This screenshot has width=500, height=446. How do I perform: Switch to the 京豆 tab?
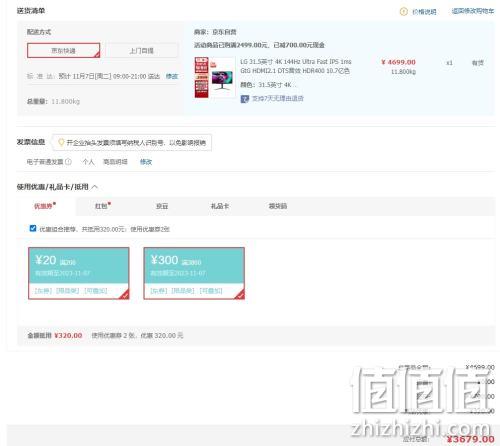tap(162, 206)
